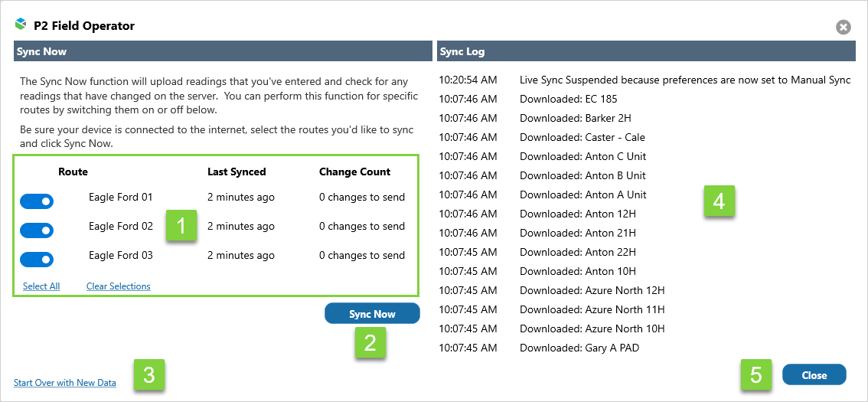Click the Select All link
The image size is (868, 402).
coord(41,286)
